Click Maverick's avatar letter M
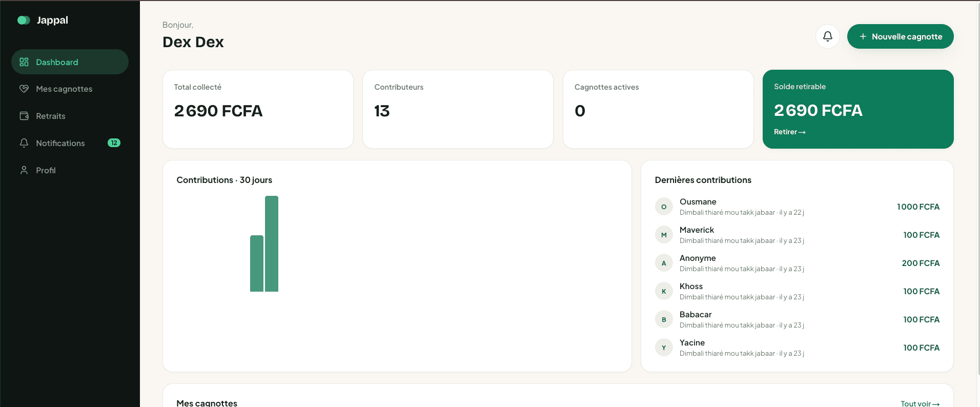 pos(664,235)
